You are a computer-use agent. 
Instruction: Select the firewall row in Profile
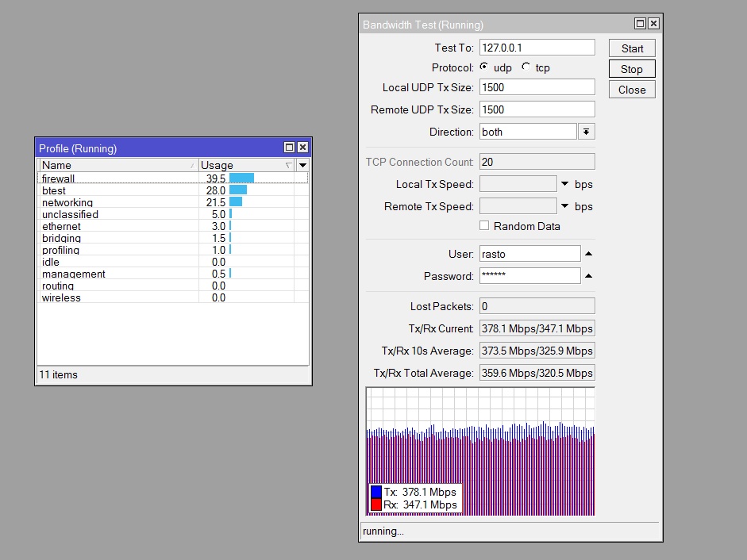click(172, 178)
